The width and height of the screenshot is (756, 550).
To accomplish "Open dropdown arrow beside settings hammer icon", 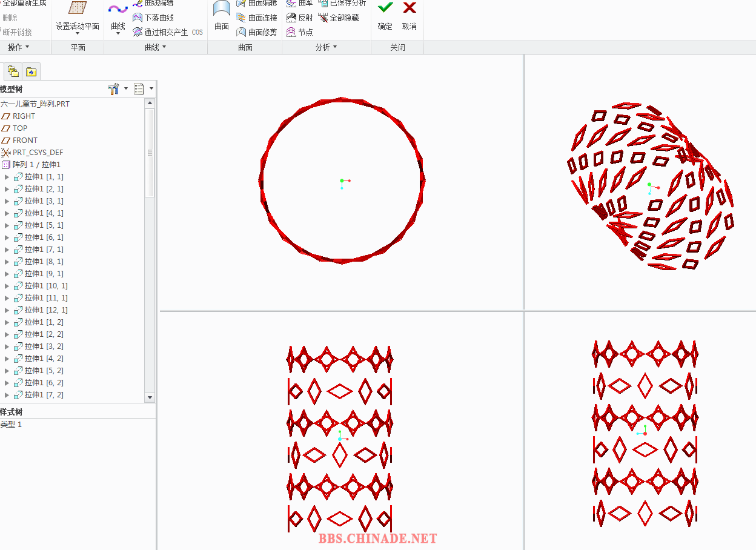I will coord(126,88).
